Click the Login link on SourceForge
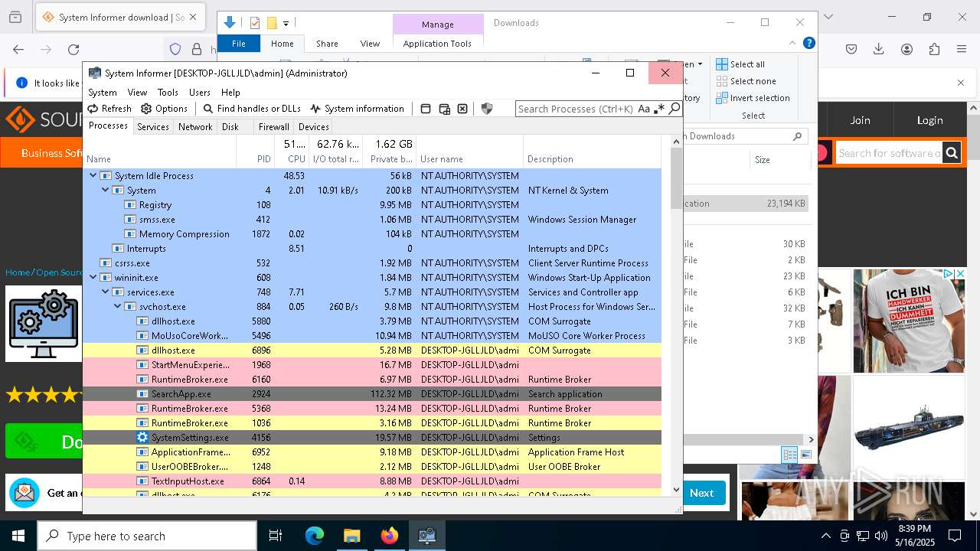980x551 pixels. click(929, 120)
